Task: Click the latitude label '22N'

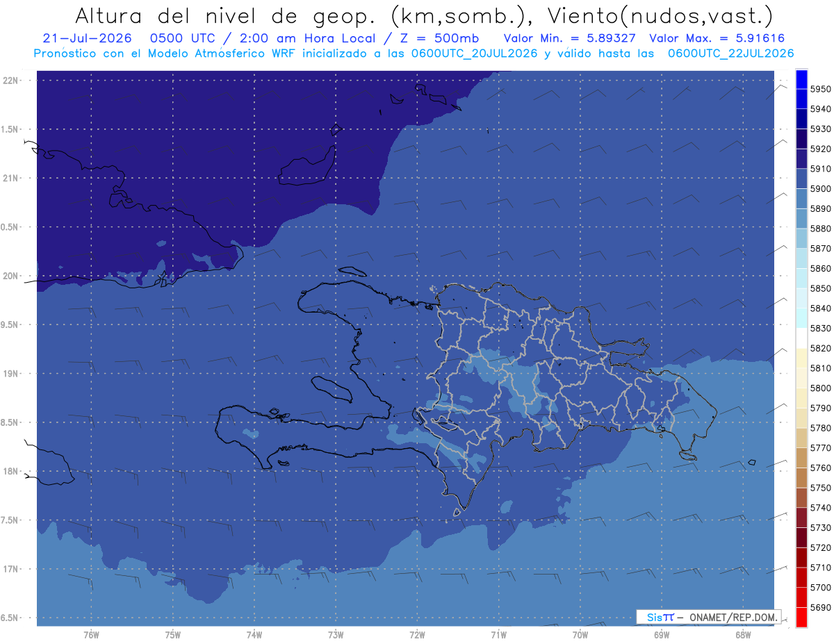Action: pyautogui.click(x=10, y=80)
